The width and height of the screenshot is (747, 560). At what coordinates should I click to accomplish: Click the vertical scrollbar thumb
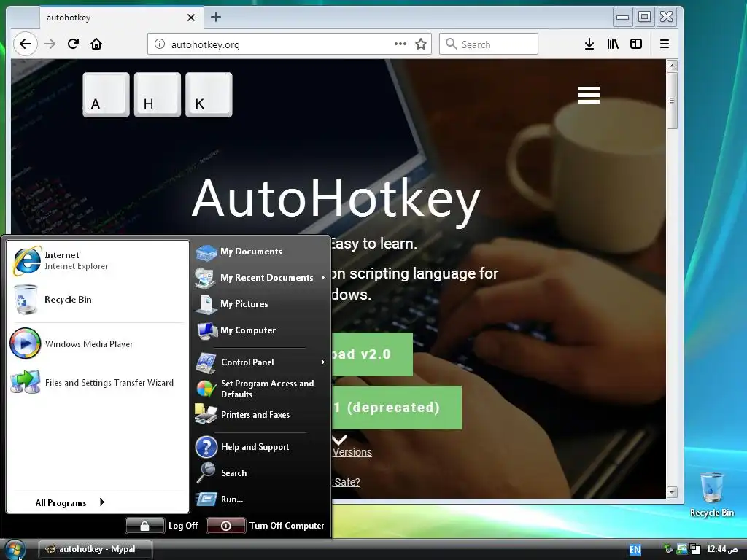pos(672,101)
